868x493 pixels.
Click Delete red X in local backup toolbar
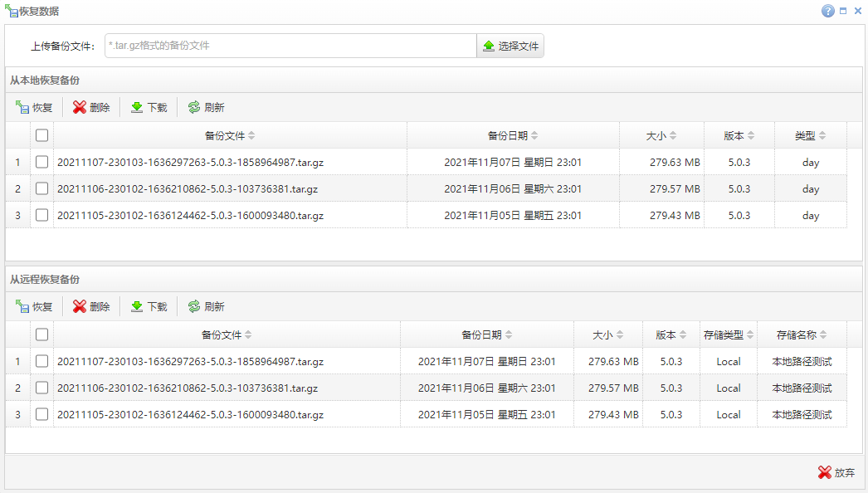tap(80, 107)
